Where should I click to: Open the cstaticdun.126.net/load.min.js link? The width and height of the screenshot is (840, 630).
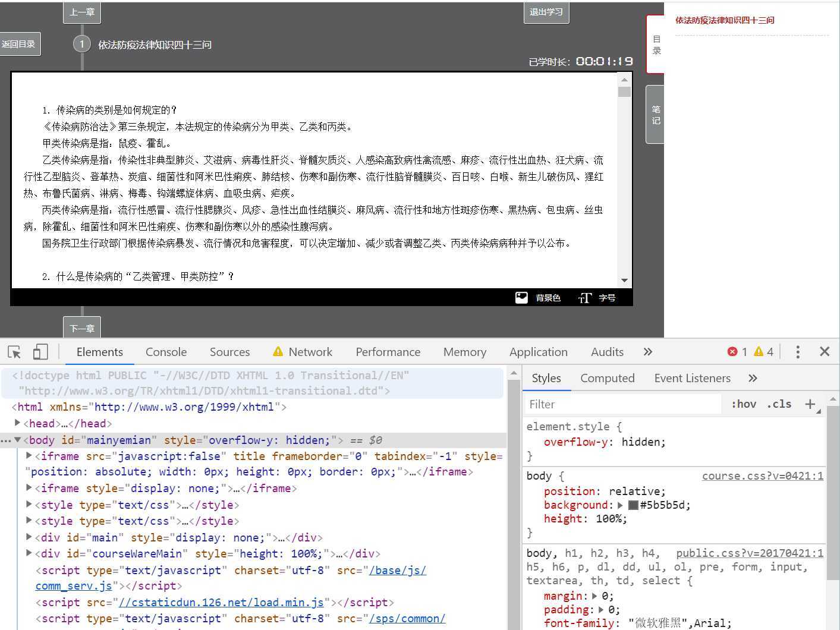(221, 602)
